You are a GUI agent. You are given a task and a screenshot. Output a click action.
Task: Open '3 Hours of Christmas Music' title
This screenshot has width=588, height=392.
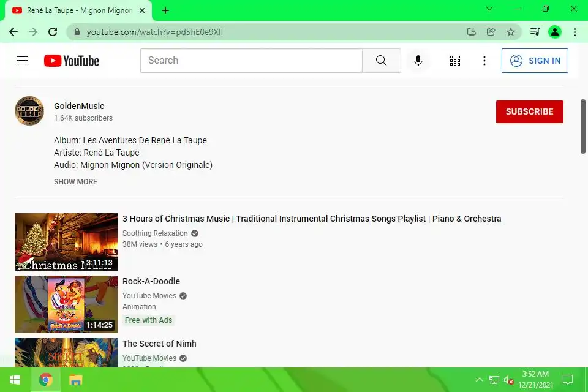(312, 219)
